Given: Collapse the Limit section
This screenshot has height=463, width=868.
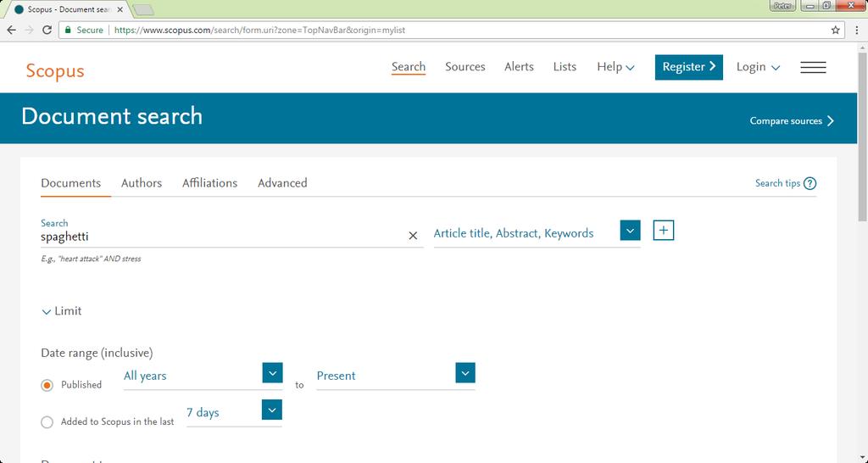Looking at the screenshot, I should 62,311.
